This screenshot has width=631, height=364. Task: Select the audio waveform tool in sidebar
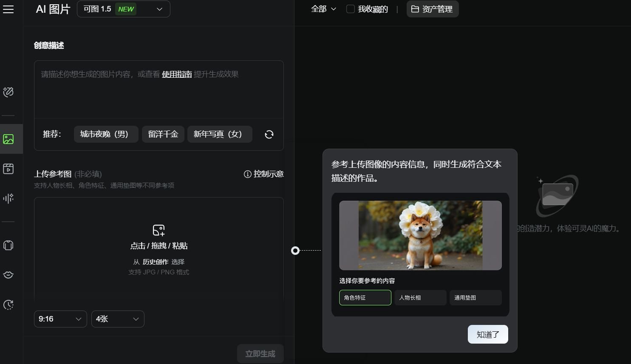pos(8,198)
